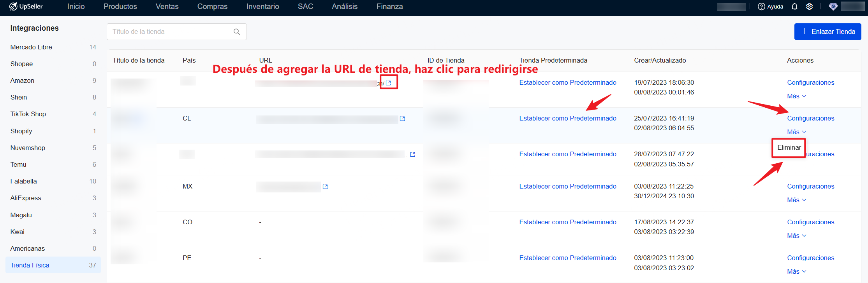Open the notifications bell icon
868x283 pixels.
click(x=794, y=7)
